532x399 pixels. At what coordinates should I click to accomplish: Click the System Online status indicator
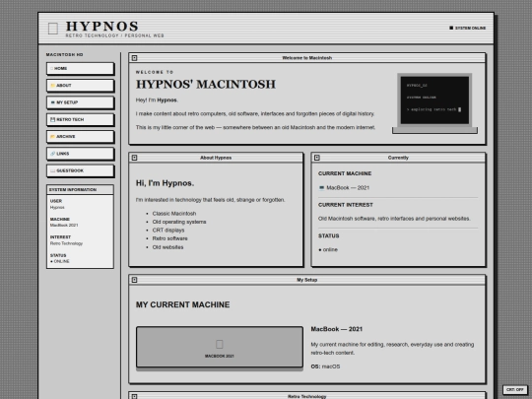(468, 28)
